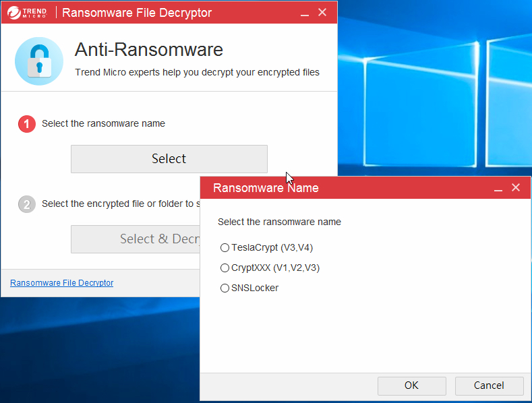
Task: Click the red step 1 circle icon
Action: 27,124
